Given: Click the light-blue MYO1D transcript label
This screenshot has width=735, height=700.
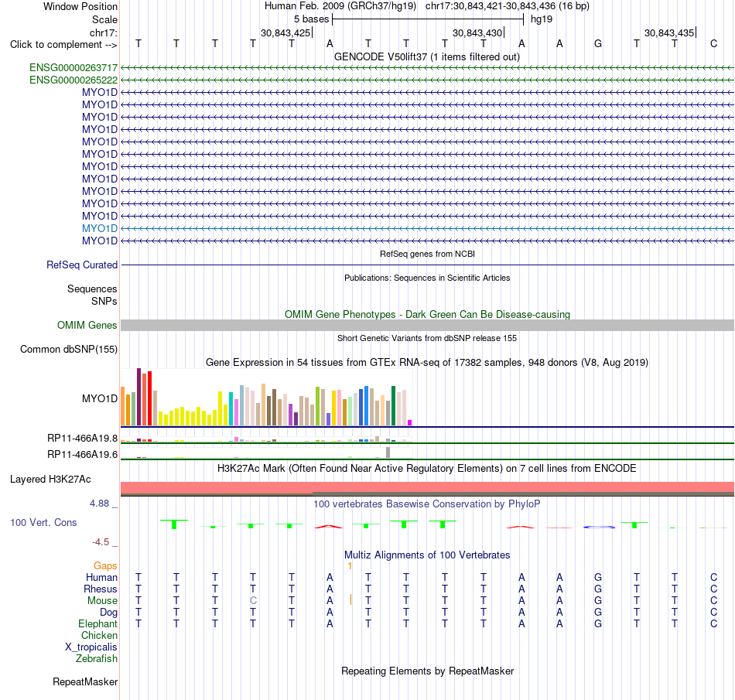Looking at the screenshot, I should [x=99, y=228].
